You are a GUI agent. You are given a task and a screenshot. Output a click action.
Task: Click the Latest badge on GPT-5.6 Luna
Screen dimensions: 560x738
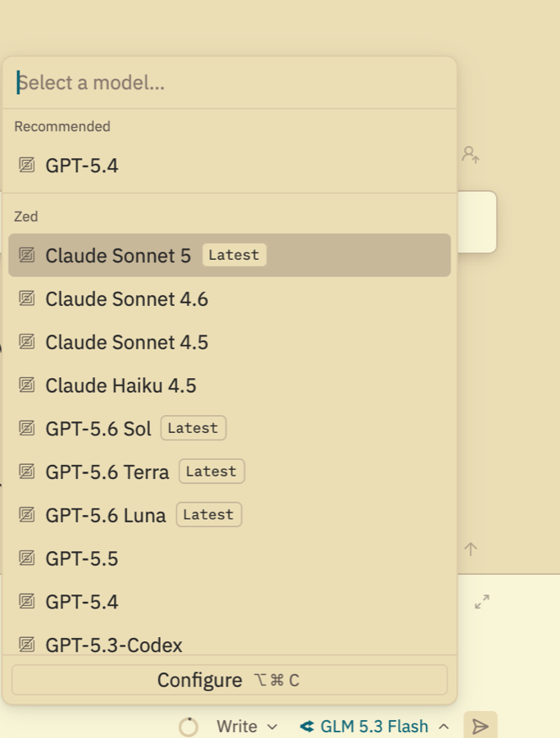coord(208,514)
